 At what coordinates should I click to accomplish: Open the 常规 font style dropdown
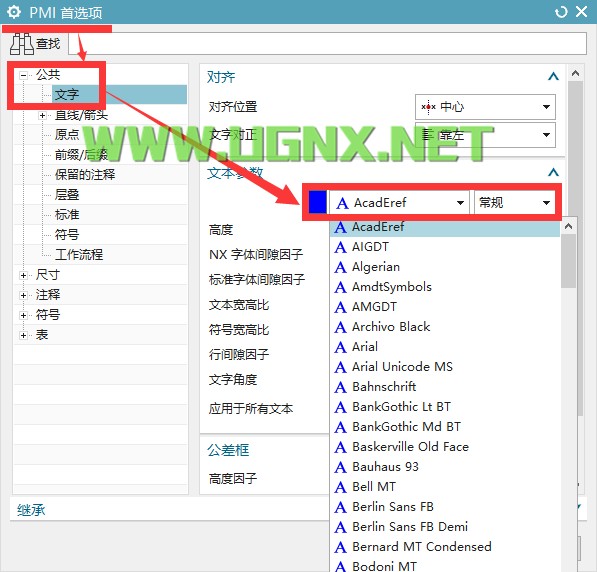(x=514, y=203)
